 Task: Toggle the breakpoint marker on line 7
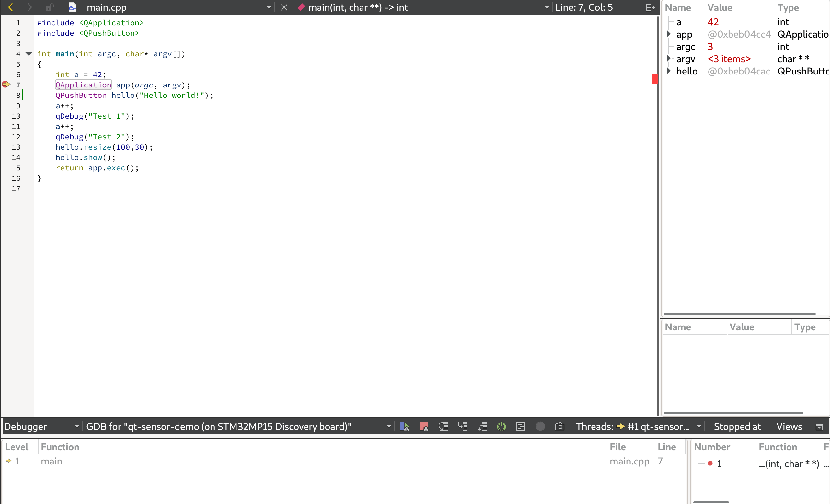pos(6,85)
